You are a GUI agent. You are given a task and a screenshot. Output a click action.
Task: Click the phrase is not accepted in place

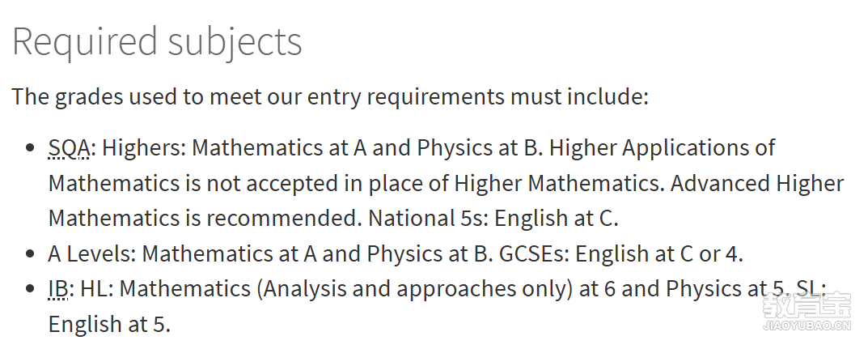pos(306,183)
